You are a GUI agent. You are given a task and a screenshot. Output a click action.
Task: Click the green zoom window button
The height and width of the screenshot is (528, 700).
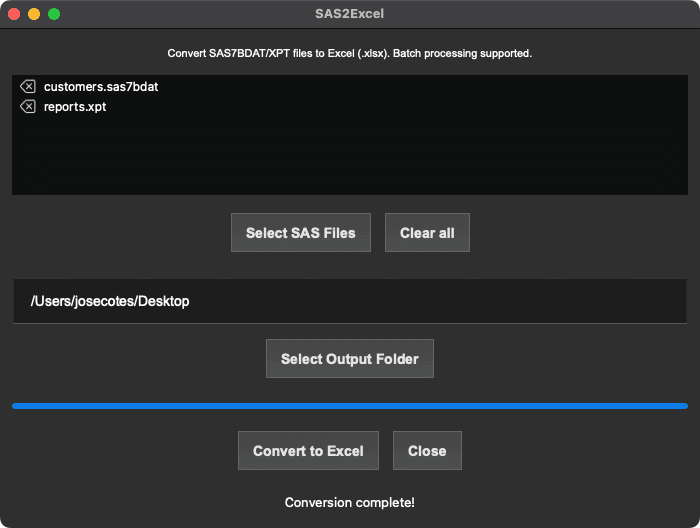[x=54, y=14]
